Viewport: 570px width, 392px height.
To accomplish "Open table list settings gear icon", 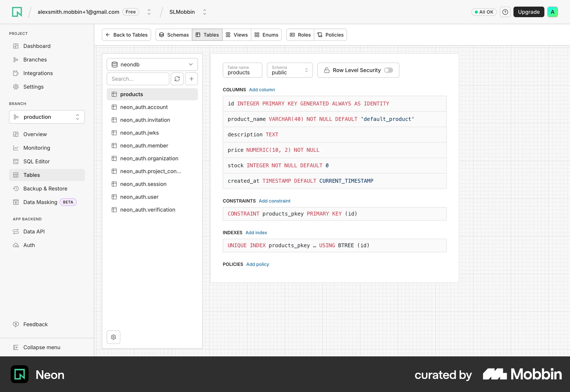I will tap(113, 337).
